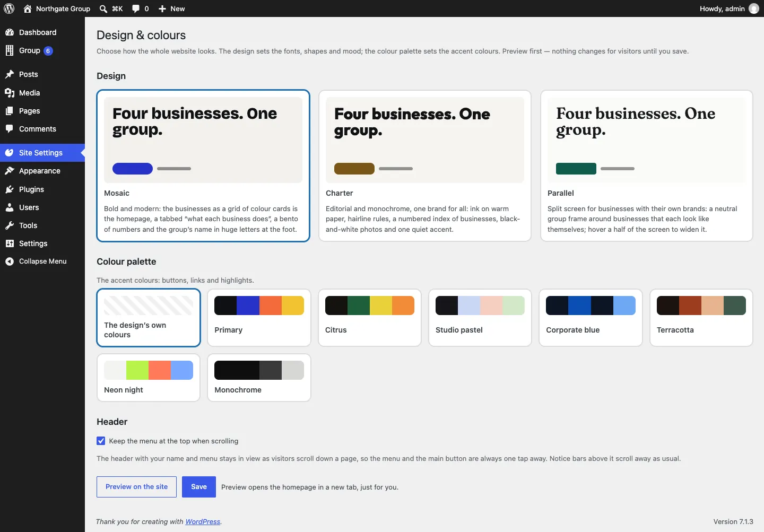Viewport: 764px width, 532px height.
Task: Click the Tools wrench icon
Action: 10,225
